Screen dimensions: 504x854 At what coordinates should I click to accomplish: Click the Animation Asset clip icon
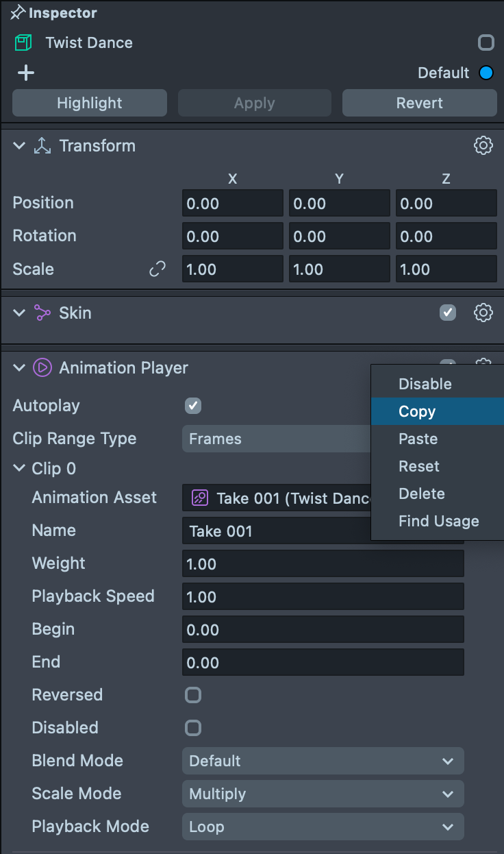click(199, 498)
